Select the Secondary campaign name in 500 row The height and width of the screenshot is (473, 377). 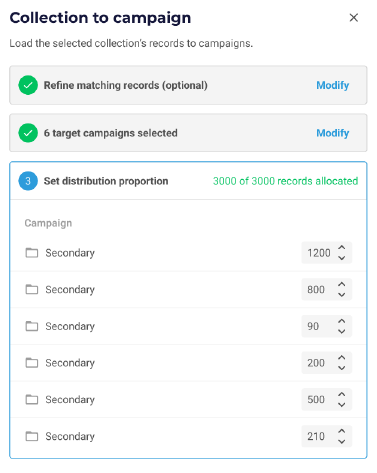coord(70,400)
